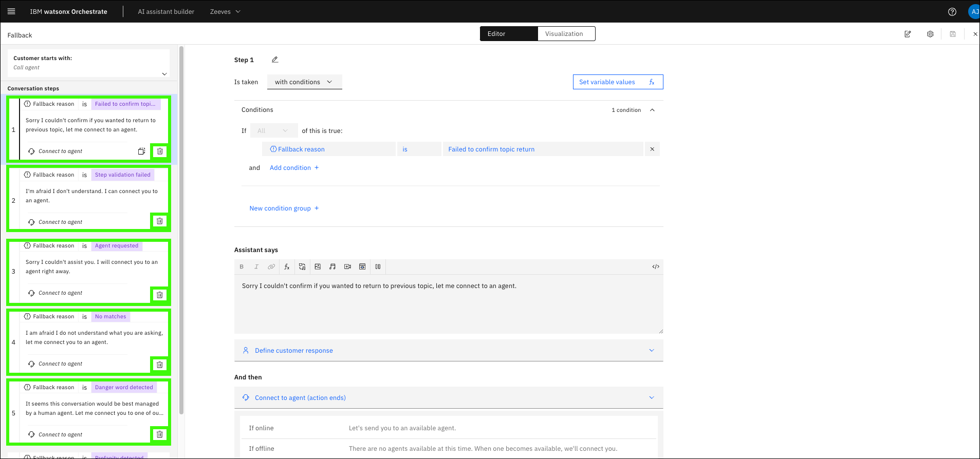Viewport: 980px width, 459px height.
Task: Click the pencil icon beside Step 1
Action: click(x=275, y=60)
